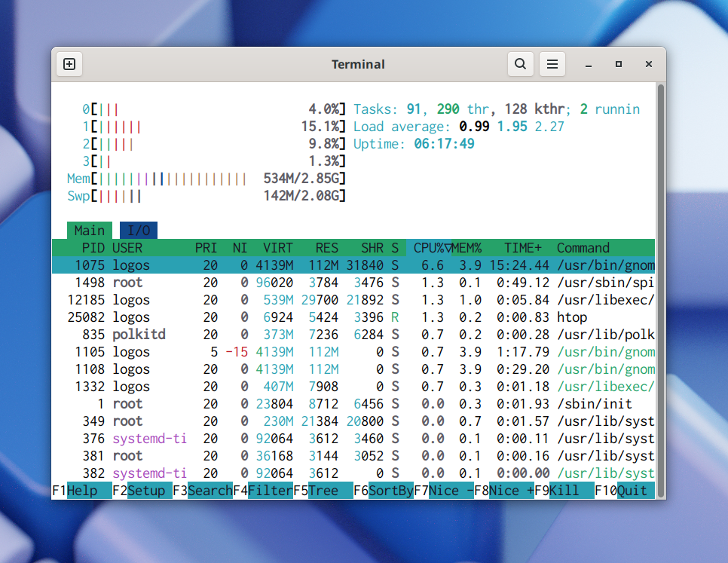Switch to the Main tab in htop
The width and height of the screenshot is (728, 563).
(90, 230)
